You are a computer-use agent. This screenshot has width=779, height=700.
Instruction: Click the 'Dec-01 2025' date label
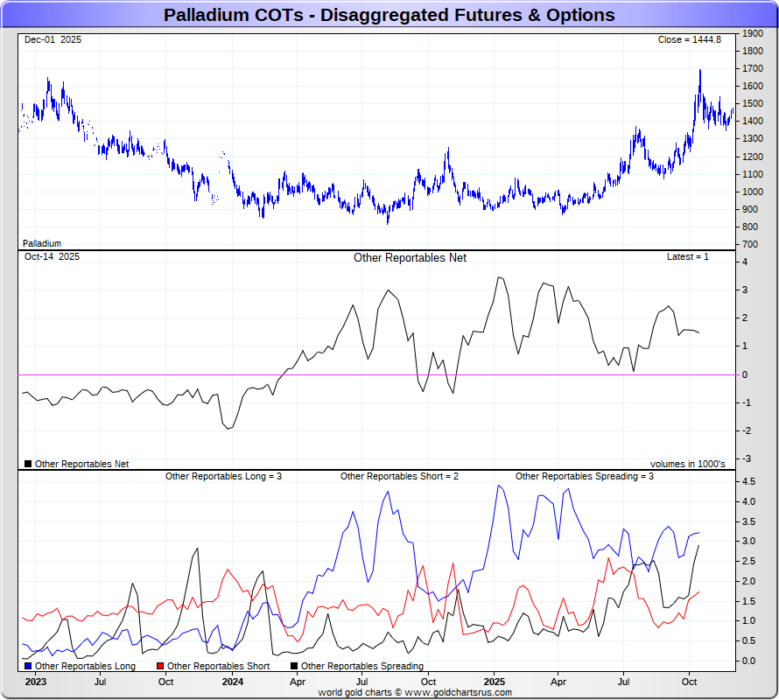pos(53,39)
